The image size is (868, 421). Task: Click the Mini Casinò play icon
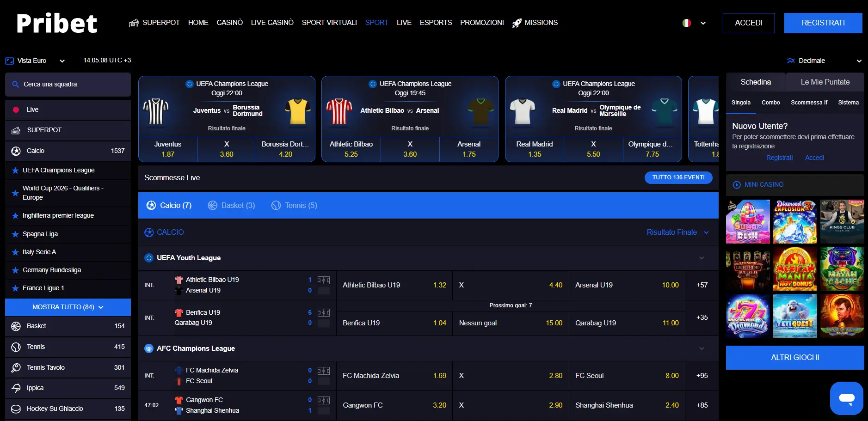737,185
